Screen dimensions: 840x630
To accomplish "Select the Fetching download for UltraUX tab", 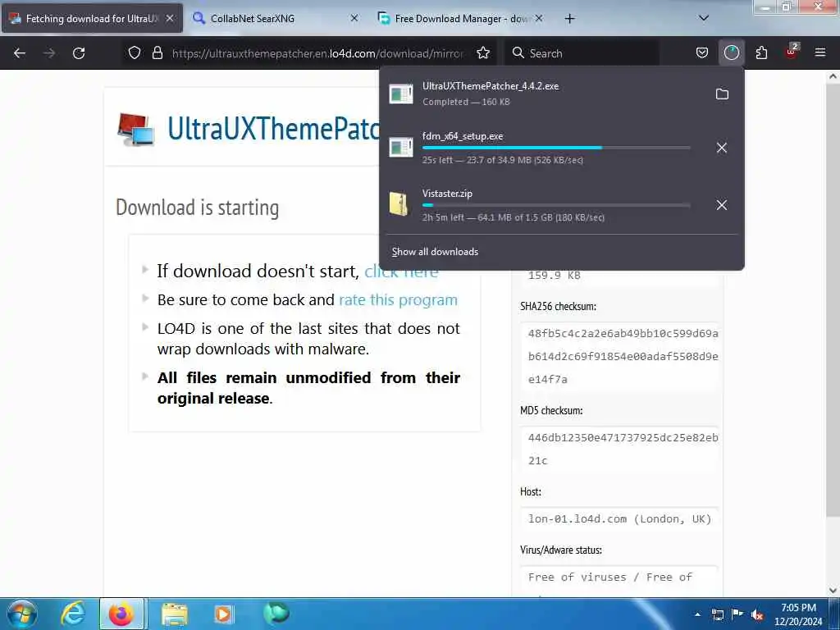I will coord(92,18).
